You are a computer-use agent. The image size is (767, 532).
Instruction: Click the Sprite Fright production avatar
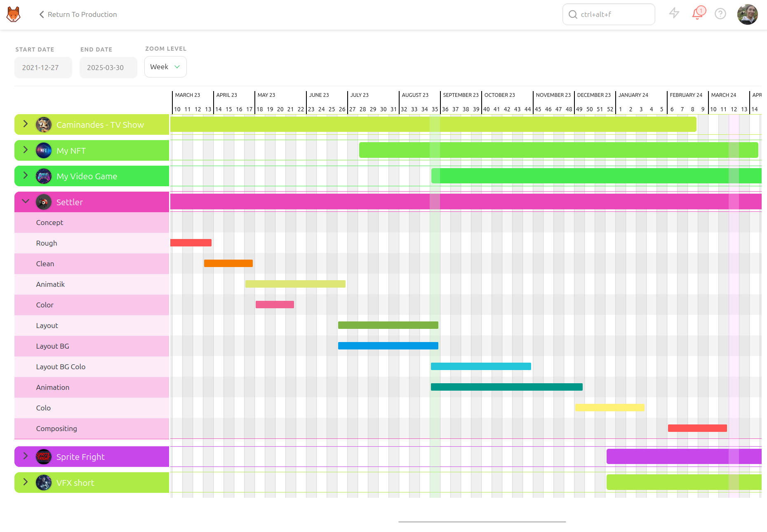[44, 457]
